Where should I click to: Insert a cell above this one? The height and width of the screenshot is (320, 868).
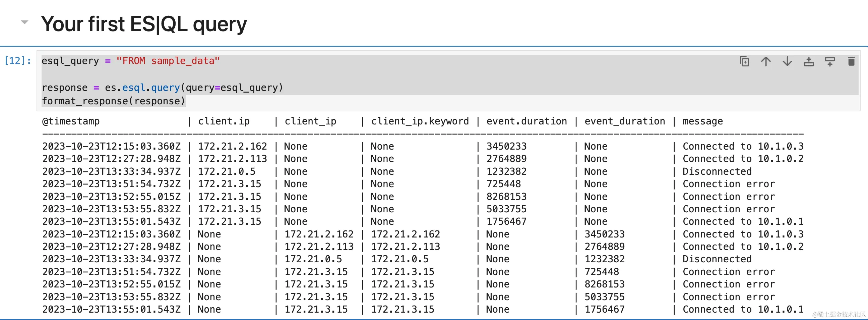(809, 62)
